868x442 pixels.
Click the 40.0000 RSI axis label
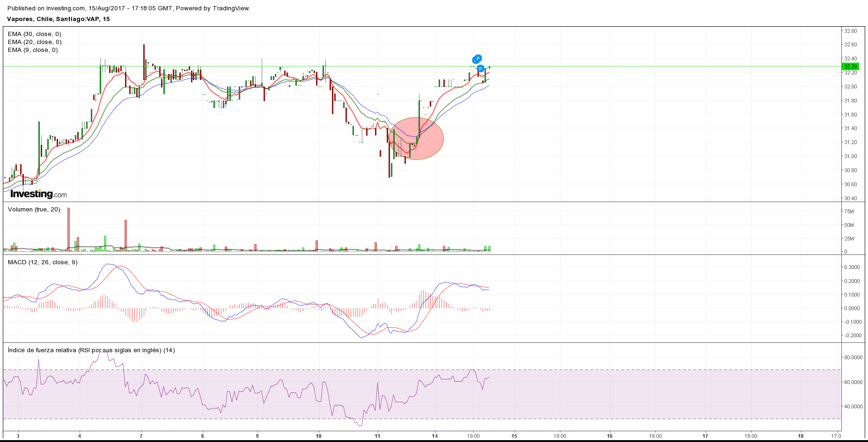[x=853, y=406]
